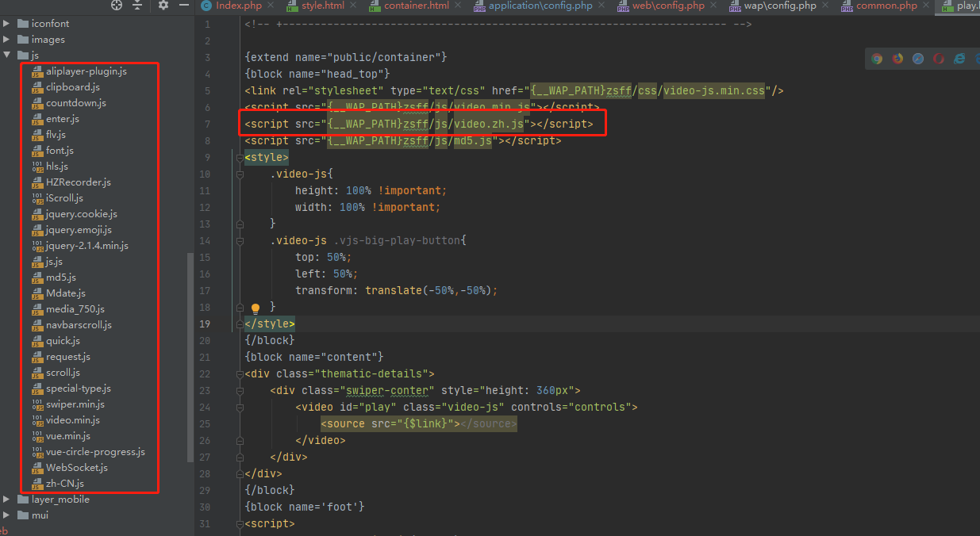Select md5.js in the file list
Image resolution: width=980 pixels, height=536 pixels.
pos(61,278)
